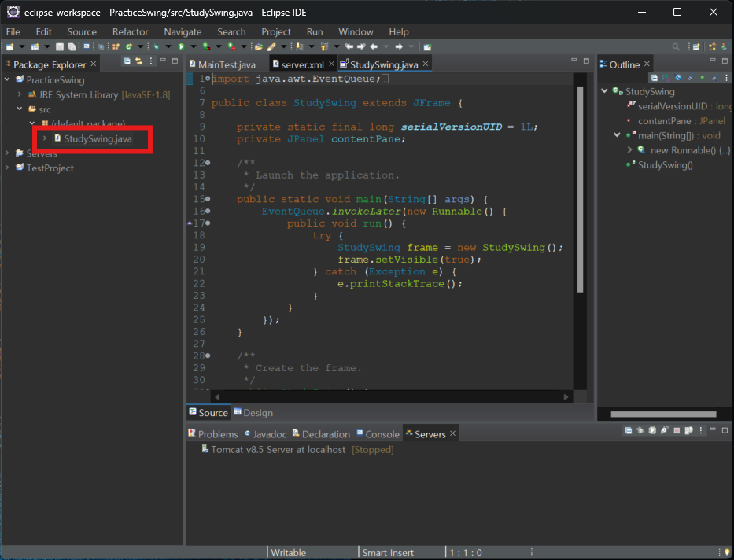Collapse all in Outline view
Viewport: 734px width, 560px height.
pos(655,78)
